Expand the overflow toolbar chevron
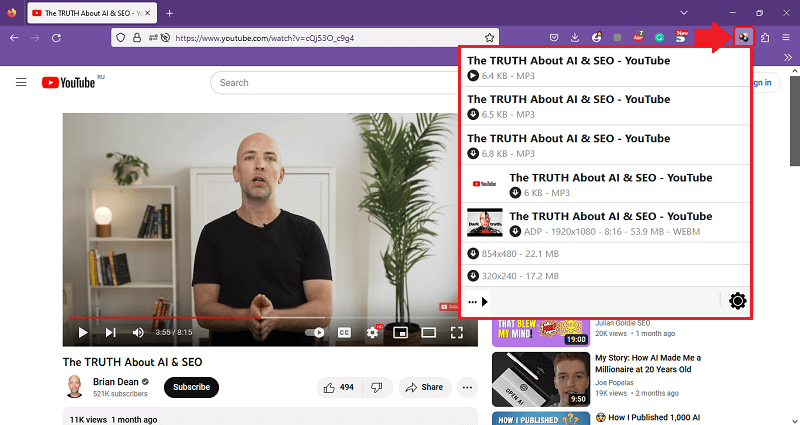 [788, 57]
